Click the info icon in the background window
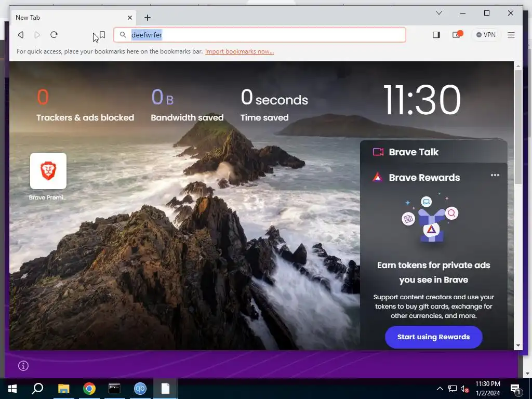 [23, 366]
